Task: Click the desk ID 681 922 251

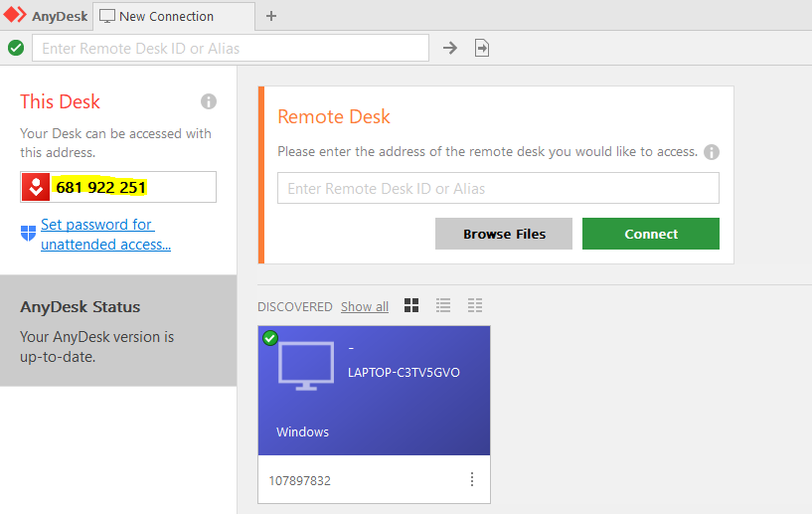Action: click(x=101, y=187)
